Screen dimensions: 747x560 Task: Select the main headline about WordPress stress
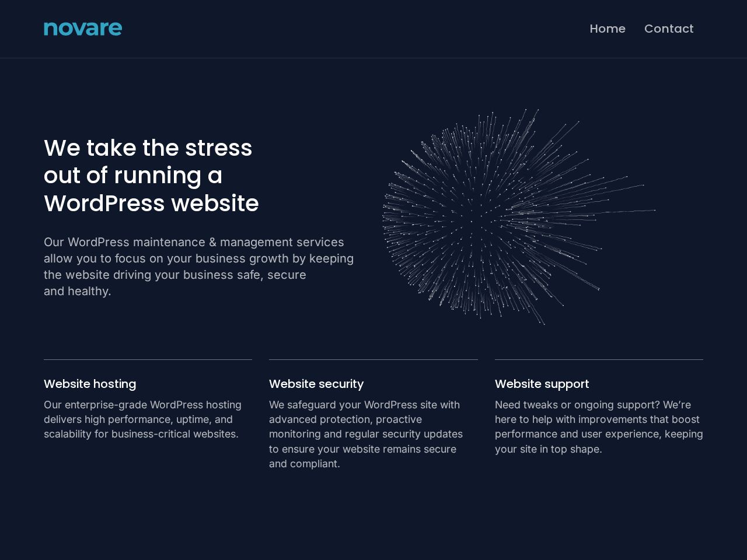(x=151, y=176)
